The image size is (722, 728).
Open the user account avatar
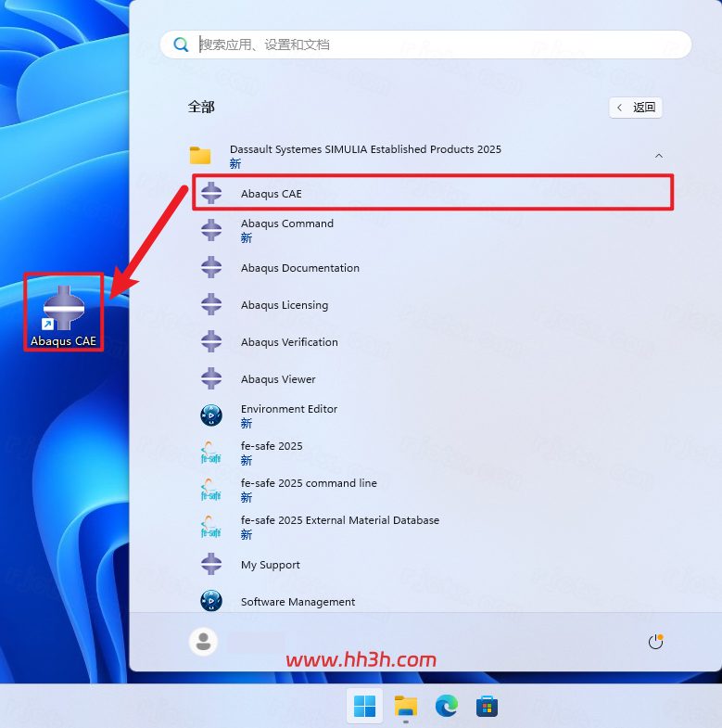coord(203,642)
